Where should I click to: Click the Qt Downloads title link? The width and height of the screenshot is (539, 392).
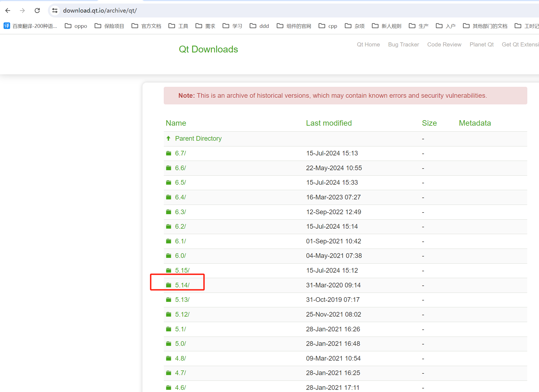pos(208,49)
